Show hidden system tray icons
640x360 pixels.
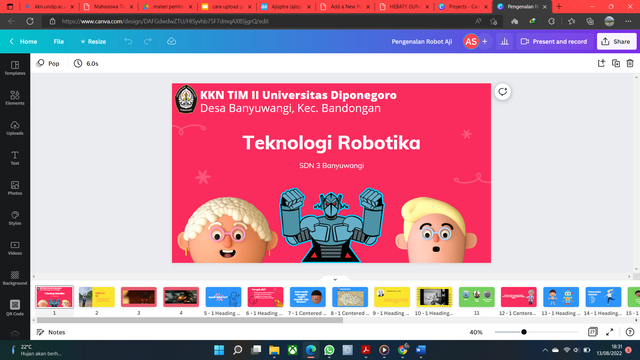pyautogui.click(x=545, y=350)
